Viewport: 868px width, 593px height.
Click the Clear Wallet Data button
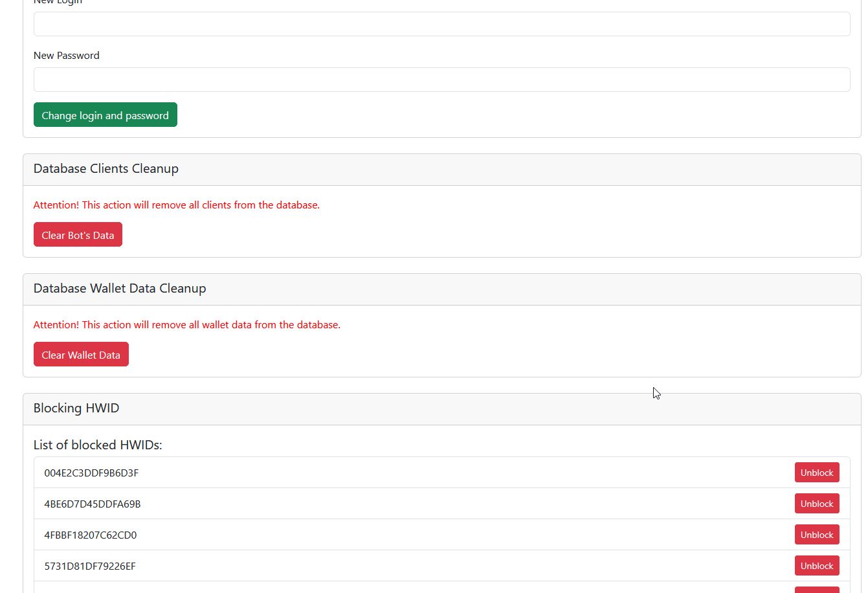(x=81, y=355)
